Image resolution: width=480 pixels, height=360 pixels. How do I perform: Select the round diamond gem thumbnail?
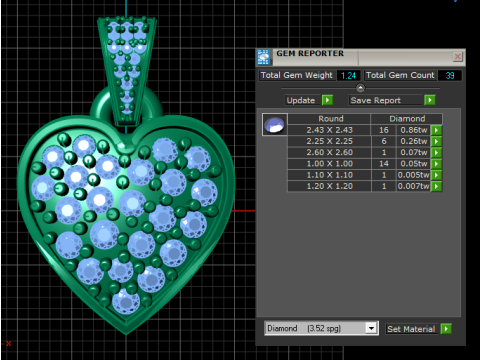coord(274,125)
